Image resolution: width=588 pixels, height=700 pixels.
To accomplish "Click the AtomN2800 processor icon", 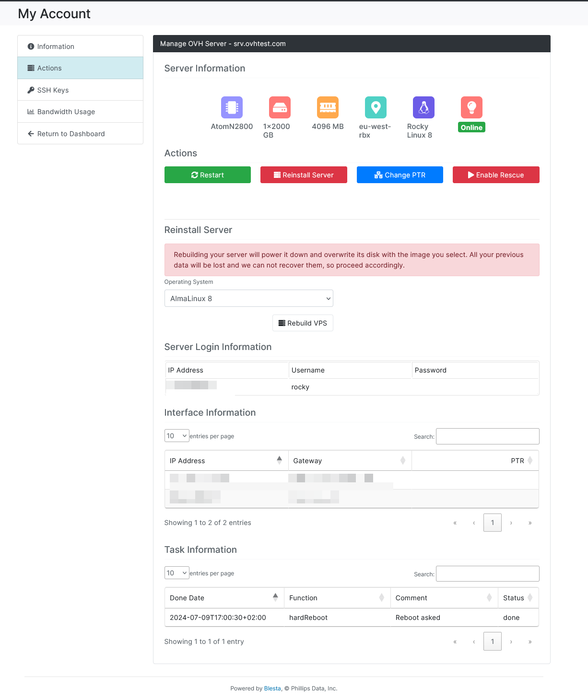I will [232, 107].
